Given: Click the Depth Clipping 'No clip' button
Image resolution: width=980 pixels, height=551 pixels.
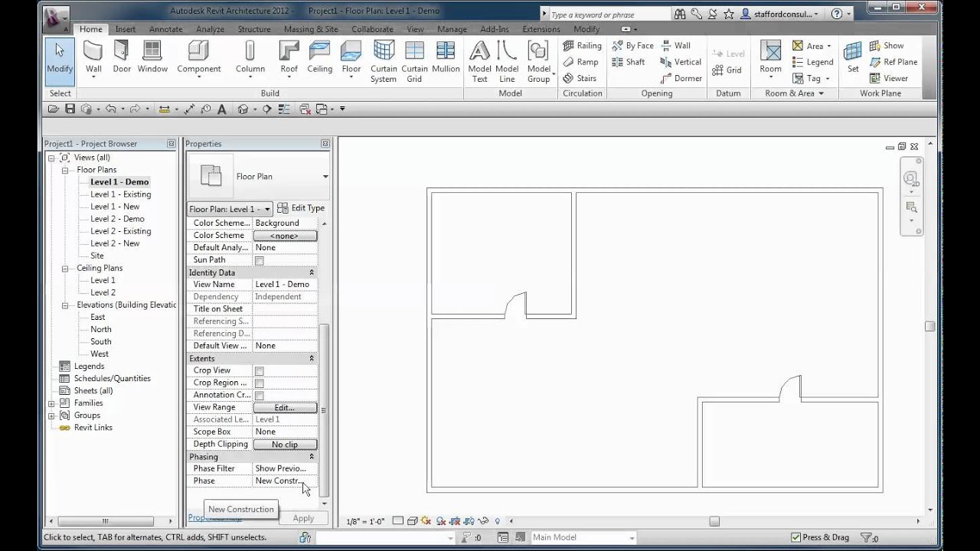Looking at the screenshot, I should 285,445.
